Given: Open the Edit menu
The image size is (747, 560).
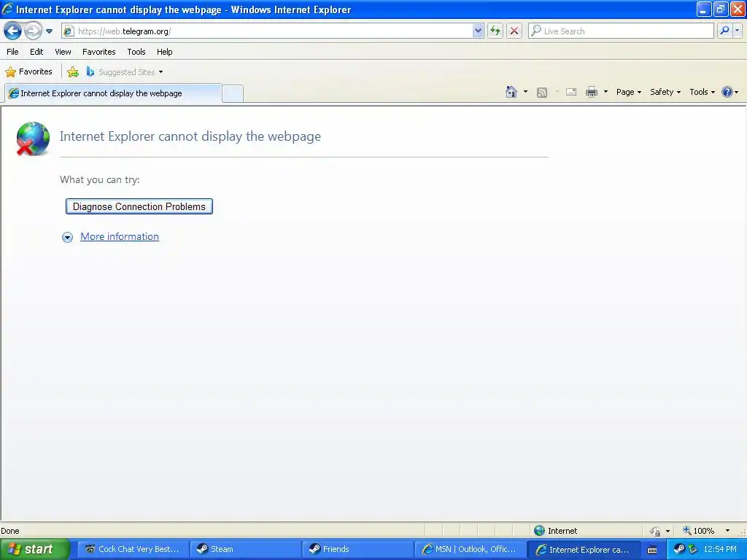Looking at the screenshot, I should (x=36, y=52).
